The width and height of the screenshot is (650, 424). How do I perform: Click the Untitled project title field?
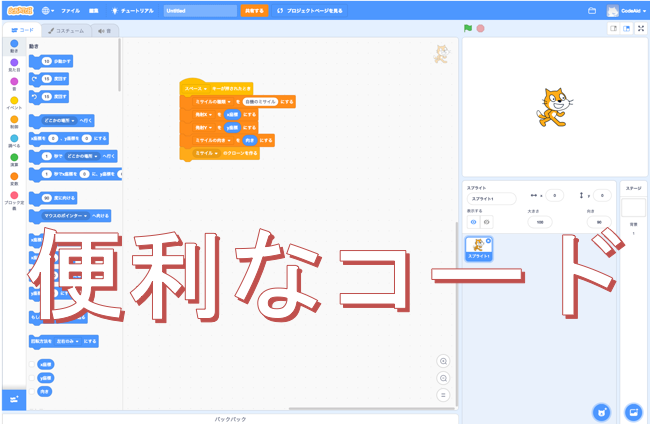(x=200, y=11)
